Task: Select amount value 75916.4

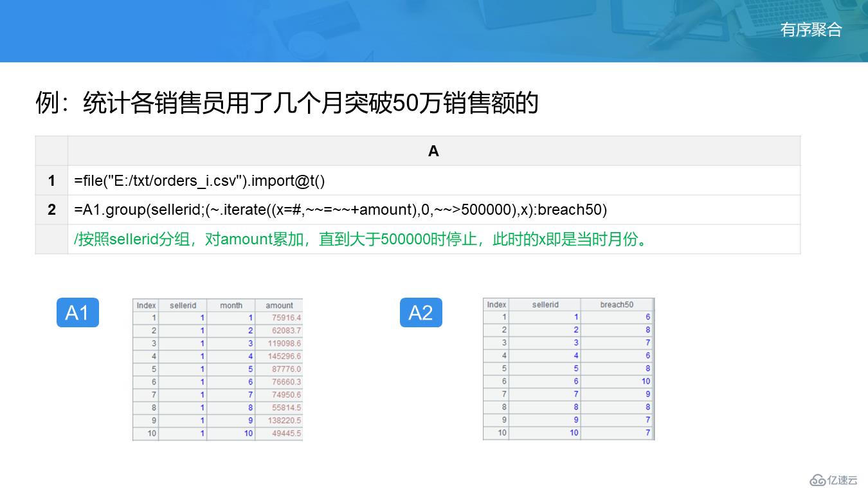Action: coord(279,318)
